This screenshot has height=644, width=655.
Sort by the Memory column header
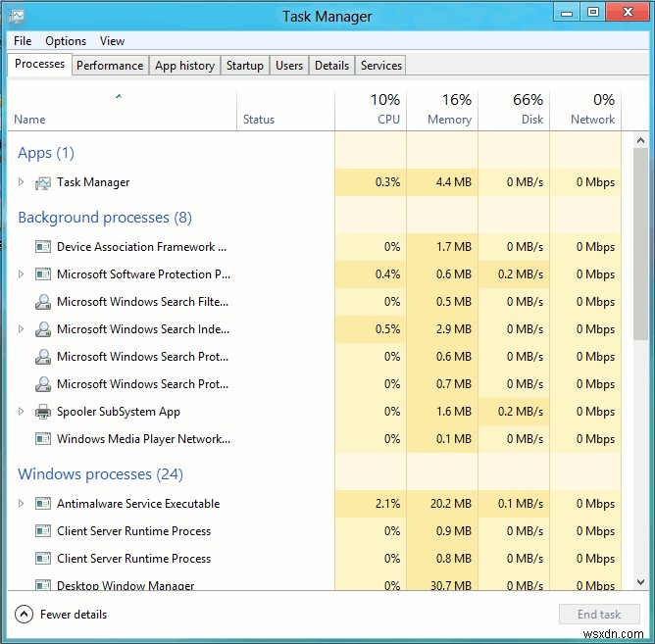(442, 110)
